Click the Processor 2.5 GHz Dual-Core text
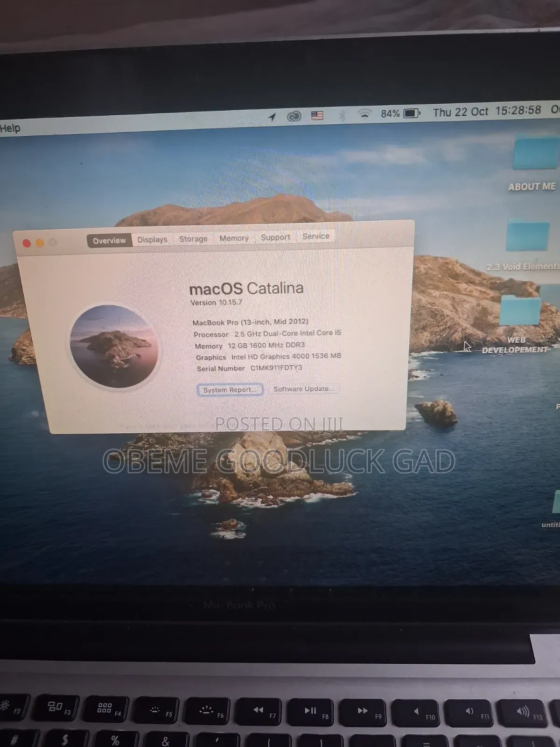 [267, 333]
